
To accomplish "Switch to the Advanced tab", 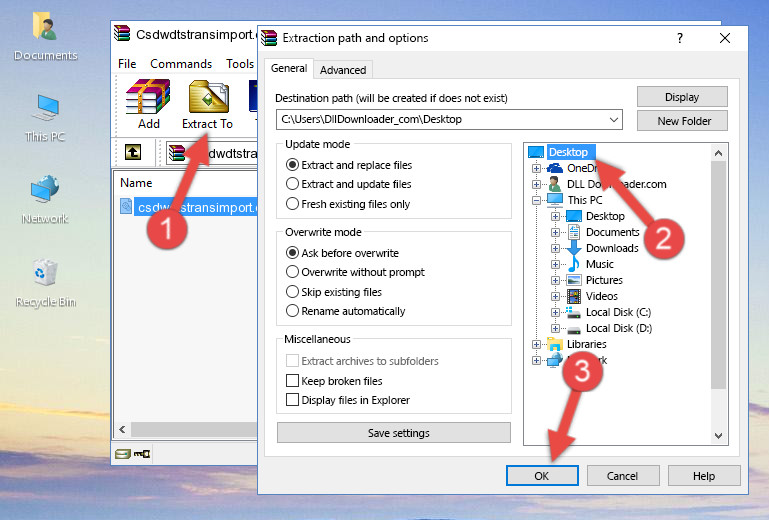I will (343, 70).
